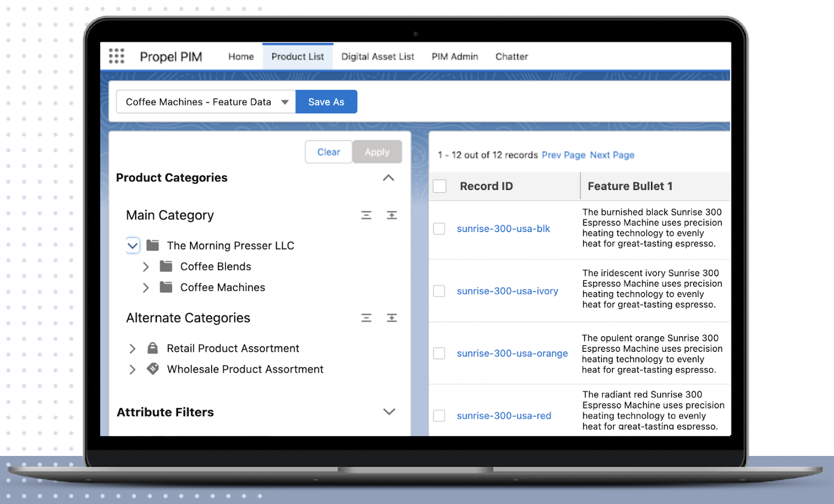Screen dimensions: 834x504
Task: Check the sunrise-300-usa-ivory row checkbox
Action: [x=439, y=291]
